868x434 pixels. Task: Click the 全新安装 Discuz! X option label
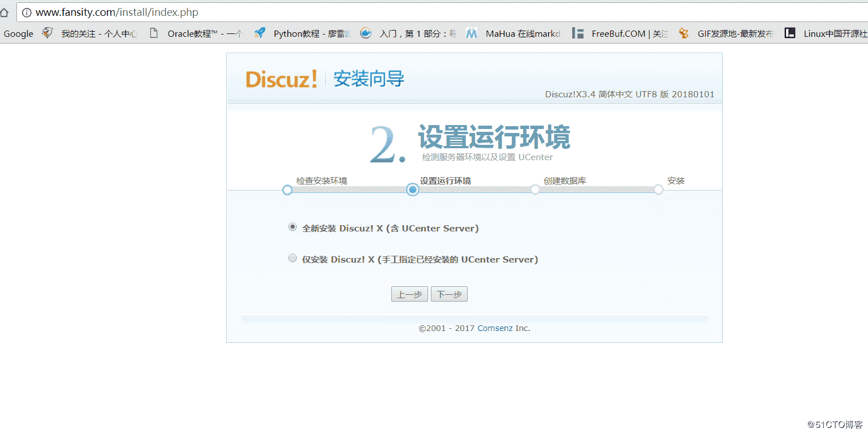pyautogui.click(x=390, y=229)
